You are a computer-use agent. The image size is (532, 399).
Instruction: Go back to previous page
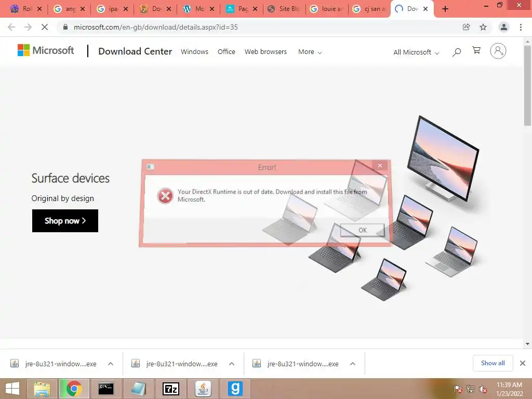click(11, 27)
